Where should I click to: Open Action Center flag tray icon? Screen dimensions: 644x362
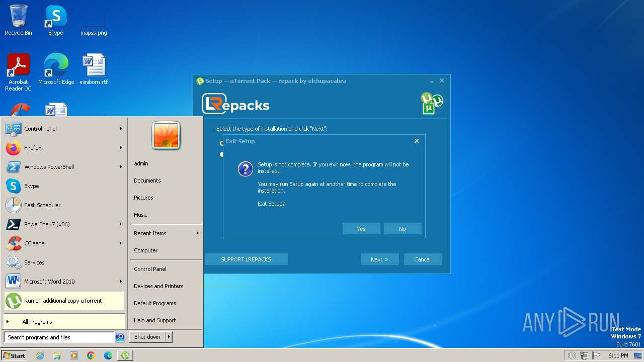pyautogui.click(x=596, y=355)
